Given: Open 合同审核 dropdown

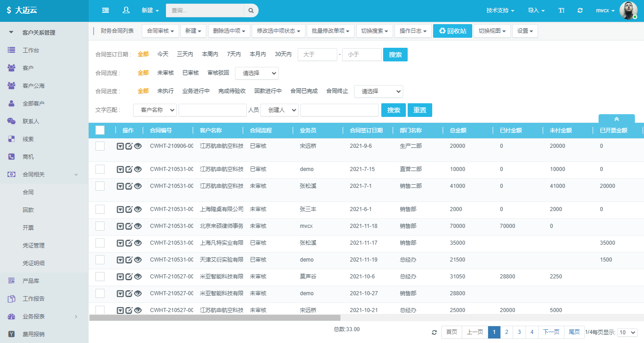Looking at the screenshot, I should [160, 31].
